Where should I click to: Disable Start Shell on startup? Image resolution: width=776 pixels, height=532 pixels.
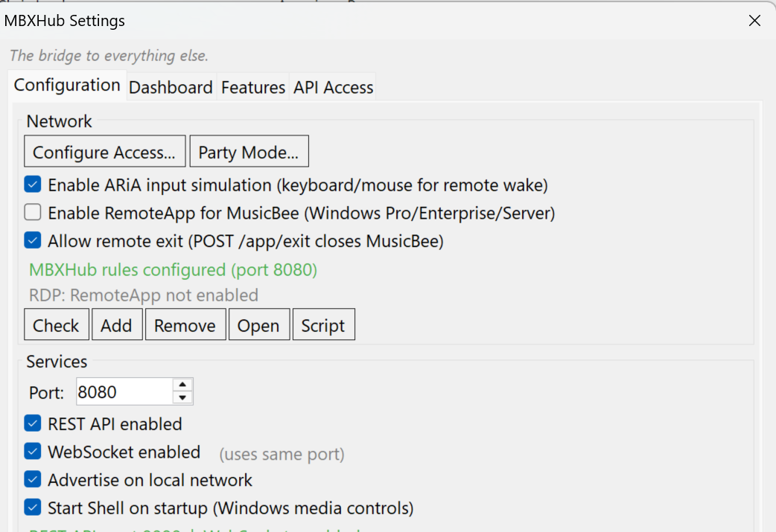[x=32, y=507]
